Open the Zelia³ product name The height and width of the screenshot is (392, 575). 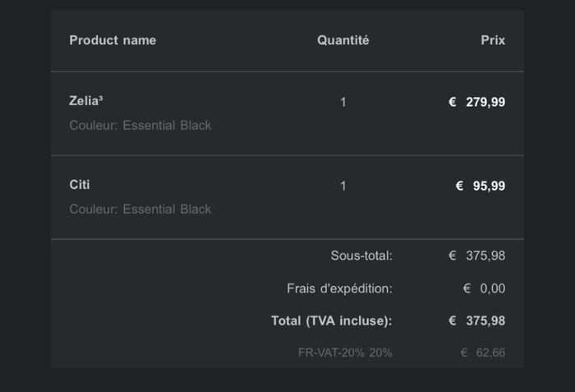tap(86, 101)
